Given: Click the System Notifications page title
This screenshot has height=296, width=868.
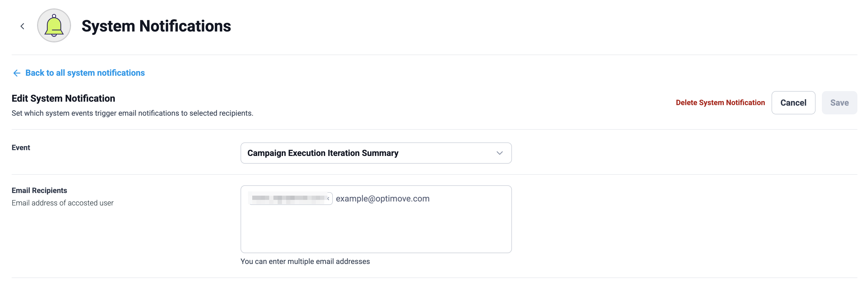Looking at the screenshot, I should point(156,26).
